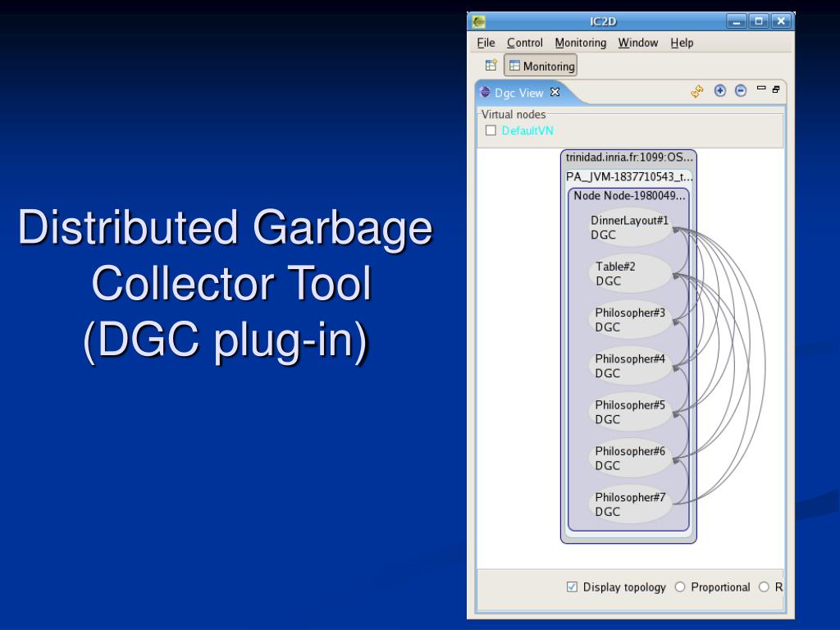Click the DefaultVN virtual node label
This screenshot has height=630, width=840.
pyautogui.click(x=527, y=130)
